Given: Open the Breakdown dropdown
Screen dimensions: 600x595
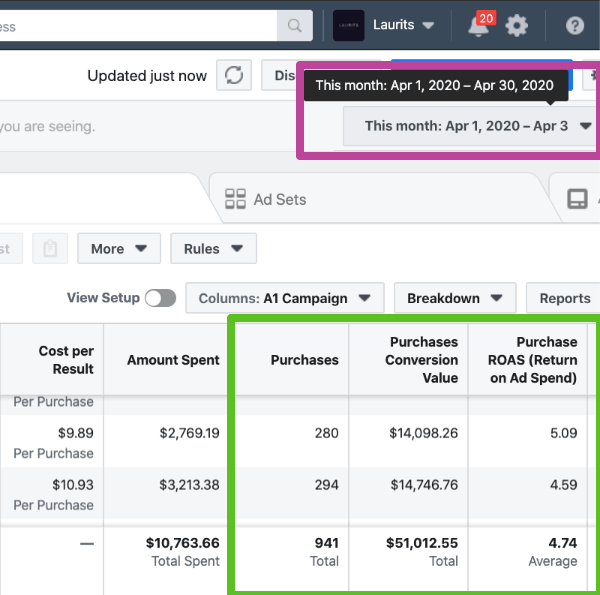Looking at the screenshot, I should coord(455,298).
